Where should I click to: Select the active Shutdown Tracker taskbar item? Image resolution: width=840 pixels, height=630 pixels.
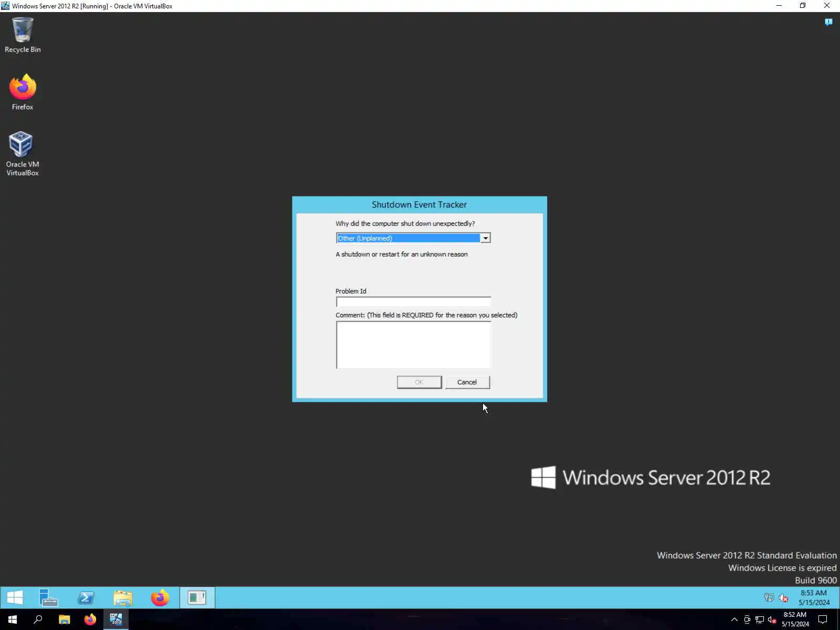197,597
